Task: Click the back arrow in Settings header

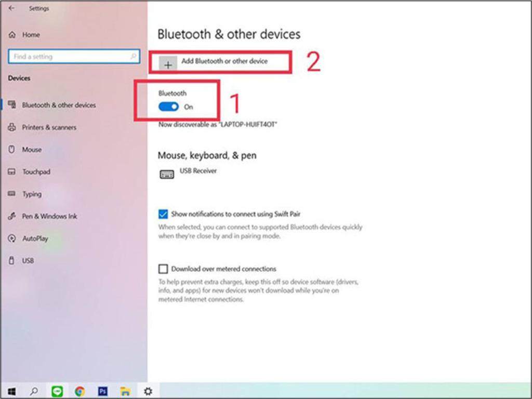Action: pos(11,8)
